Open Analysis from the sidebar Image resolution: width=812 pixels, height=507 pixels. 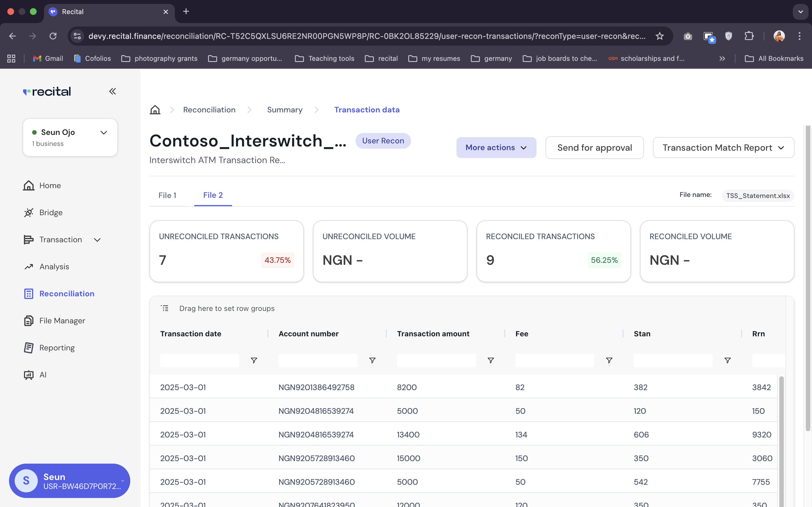coord(54,266)
